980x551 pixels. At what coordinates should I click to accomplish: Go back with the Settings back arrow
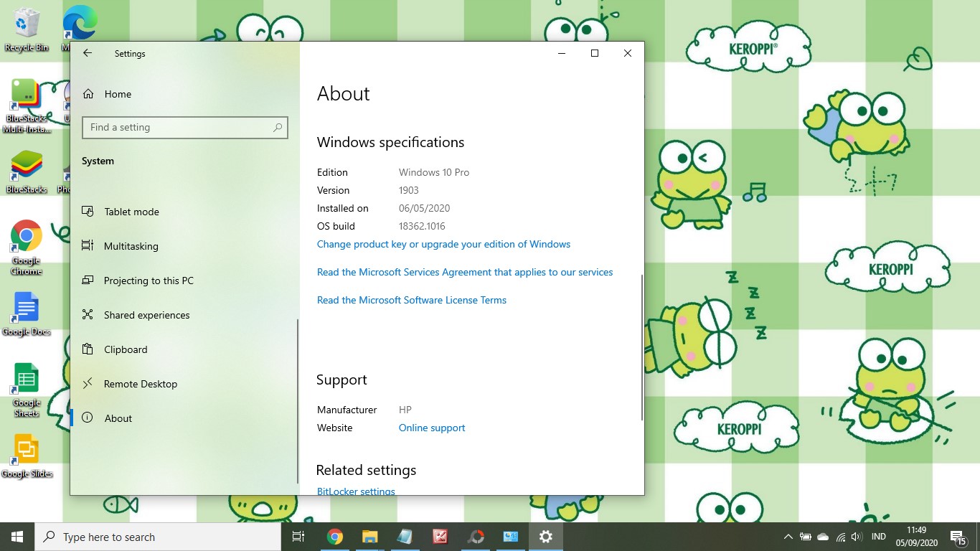click(88, 53)
